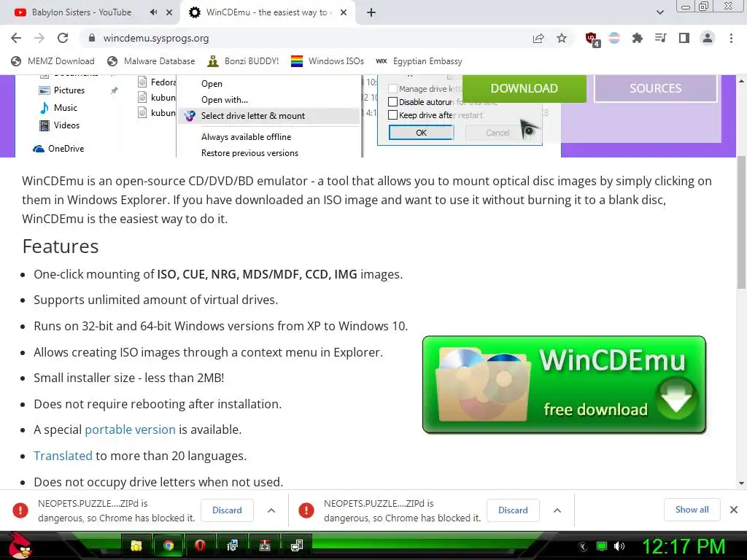This screenshot has height=560, width=747.
Task: Open a new browser tab
Action: (x=371, y=12)
